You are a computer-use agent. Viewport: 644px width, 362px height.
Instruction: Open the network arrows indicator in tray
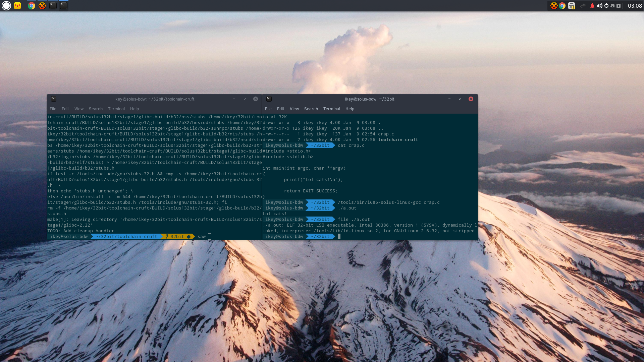[x=583, y=6]
